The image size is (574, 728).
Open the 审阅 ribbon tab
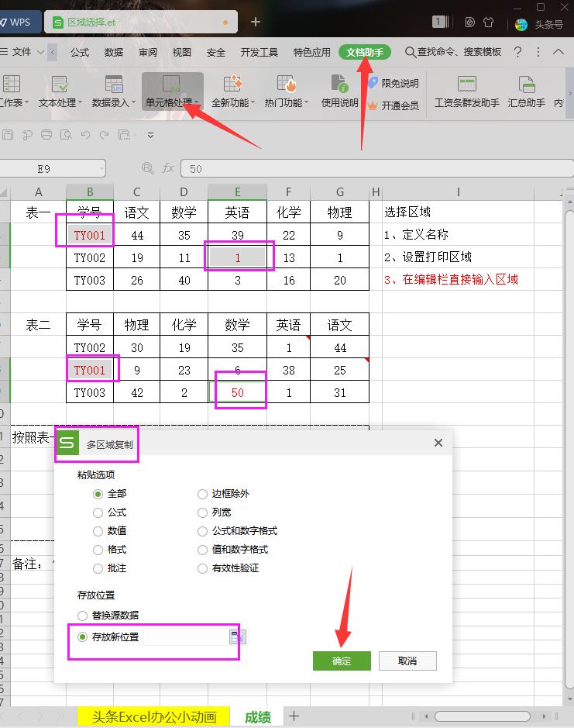point(147,52)
